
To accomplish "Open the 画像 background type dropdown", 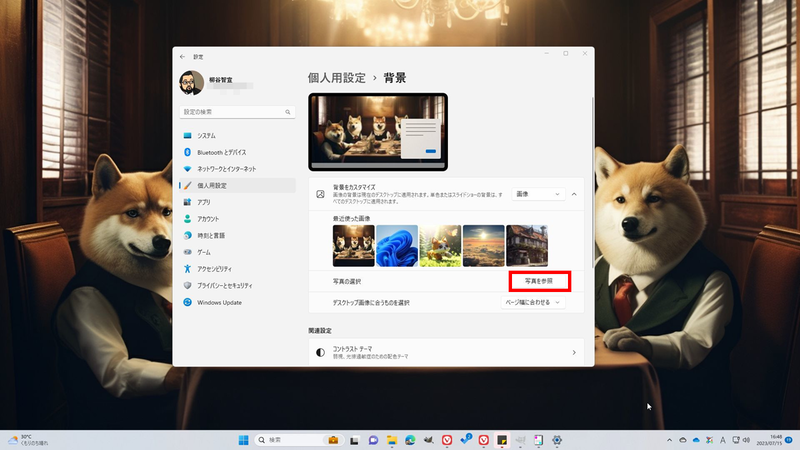I will click(538, 194).
